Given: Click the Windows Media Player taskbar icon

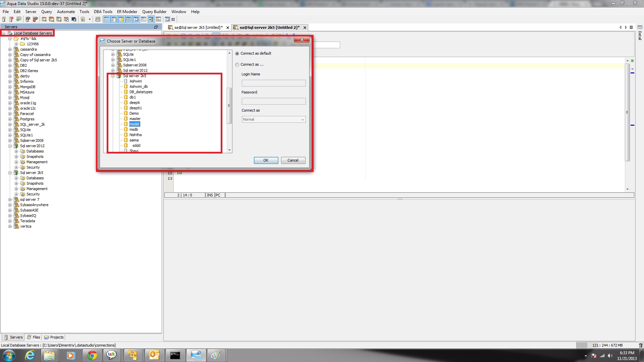Looking at the screenshot, I should (x=70, y=355).
